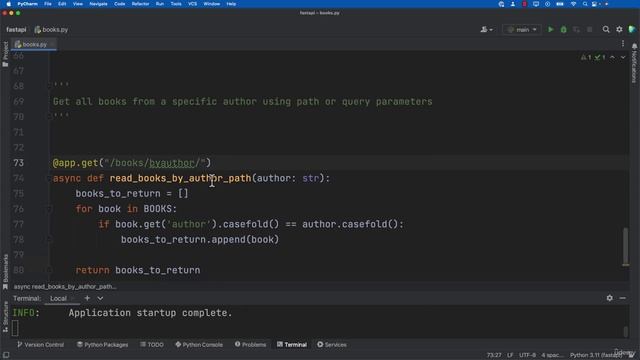
Task: Click the terminal vertical scrollbar
Action: click(x=625, y=331)
